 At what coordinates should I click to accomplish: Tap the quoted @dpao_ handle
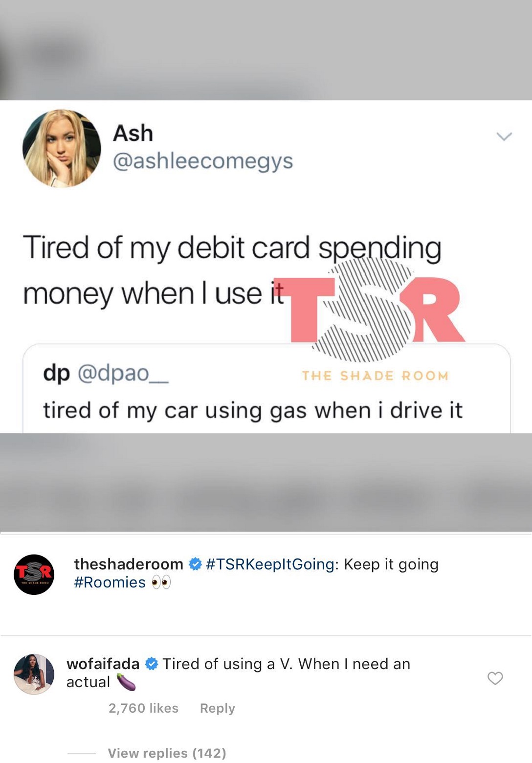[123, 373]
